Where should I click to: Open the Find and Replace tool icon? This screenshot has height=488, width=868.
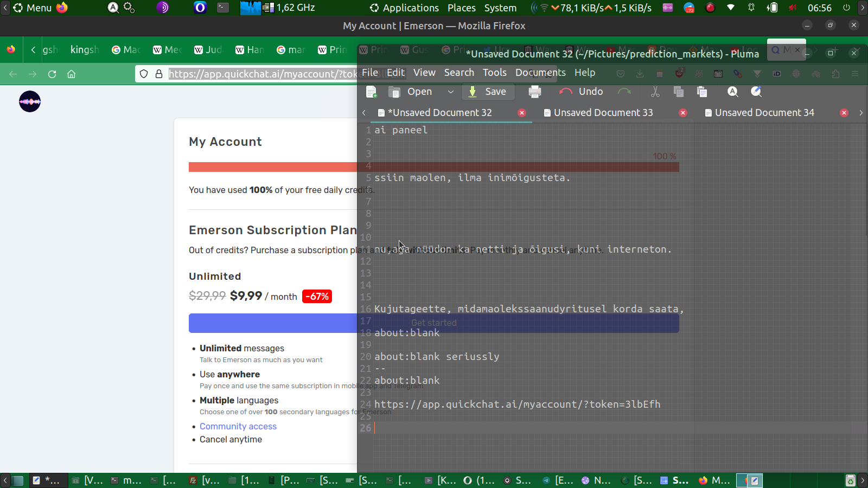756,92
